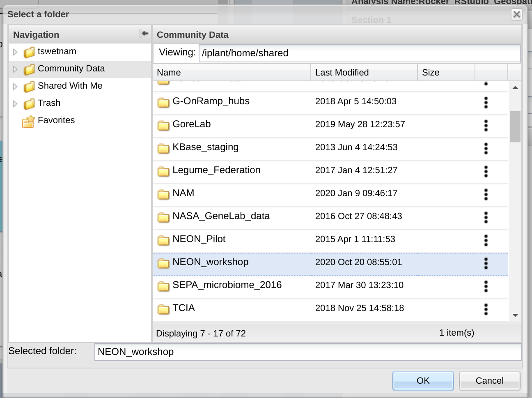Sort by Last Modified column header
The height and width of the screenshot is (398, 532).
[x=363, y=73]
